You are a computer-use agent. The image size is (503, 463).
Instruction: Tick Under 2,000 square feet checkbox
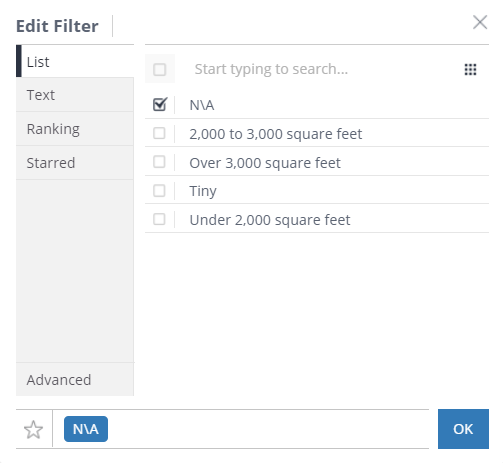(159, 220)
